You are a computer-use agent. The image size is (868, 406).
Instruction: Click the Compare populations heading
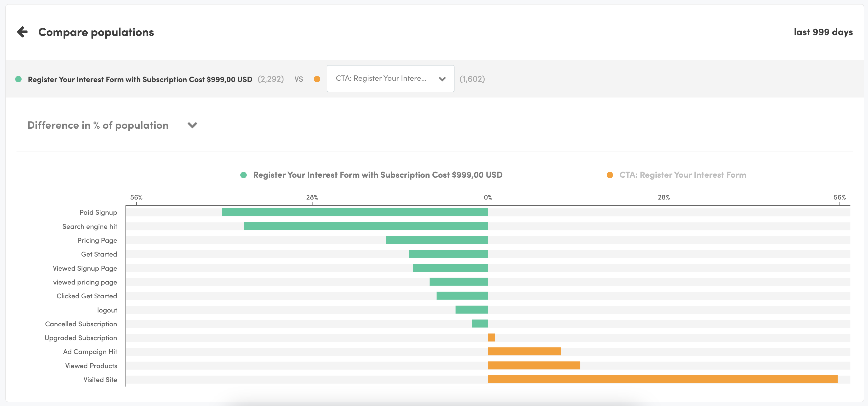pos(96,32)
